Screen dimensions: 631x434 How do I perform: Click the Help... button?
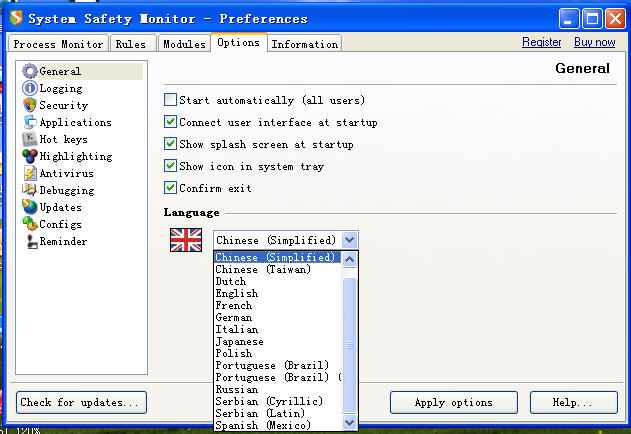click(x=573, y=402)
